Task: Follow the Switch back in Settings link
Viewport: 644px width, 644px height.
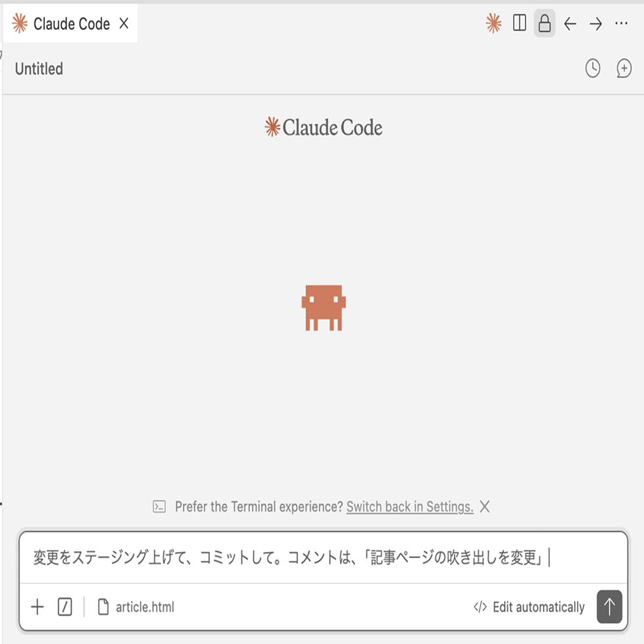Action: point(409,507)
